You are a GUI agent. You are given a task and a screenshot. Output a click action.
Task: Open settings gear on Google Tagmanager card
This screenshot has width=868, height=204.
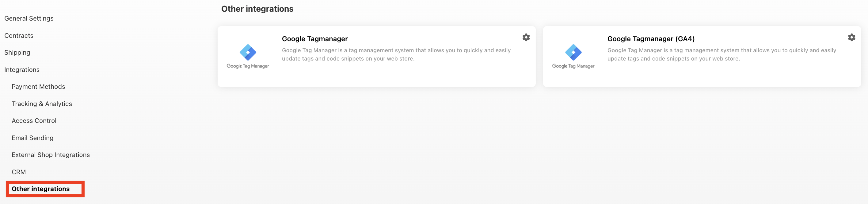tap(526, 37)
